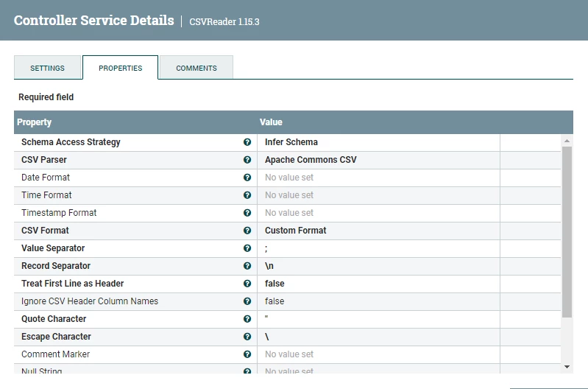Open help icon for Comment Marker
The height and width of the screenshot is (389, 588).
point(247,354)
